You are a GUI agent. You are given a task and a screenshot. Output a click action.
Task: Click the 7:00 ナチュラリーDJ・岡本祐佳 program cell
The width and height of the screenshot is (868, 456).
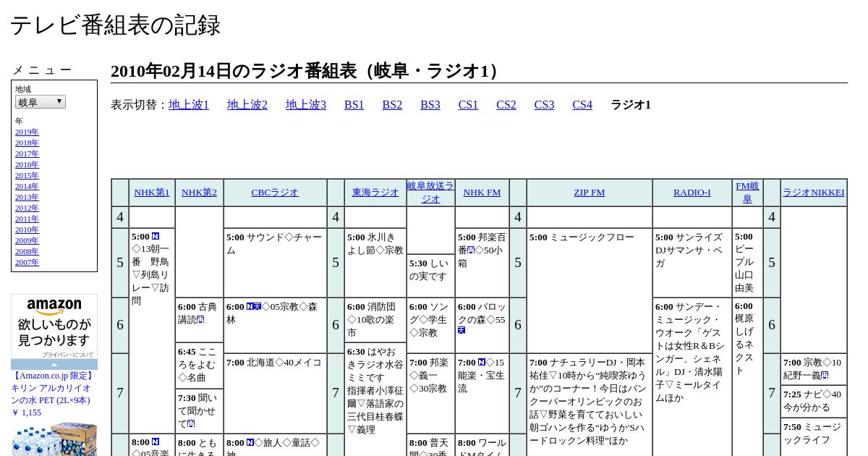tap(590, 405)
